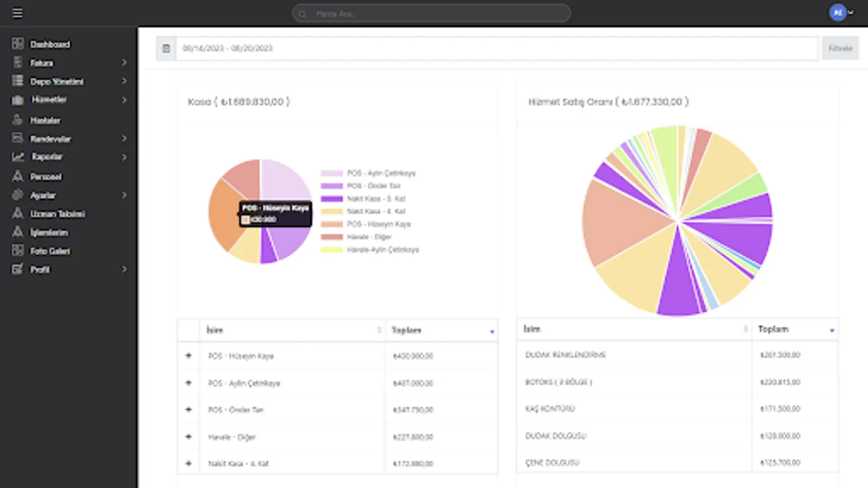
Task: Click the patient search field
Action: [431, 13]
